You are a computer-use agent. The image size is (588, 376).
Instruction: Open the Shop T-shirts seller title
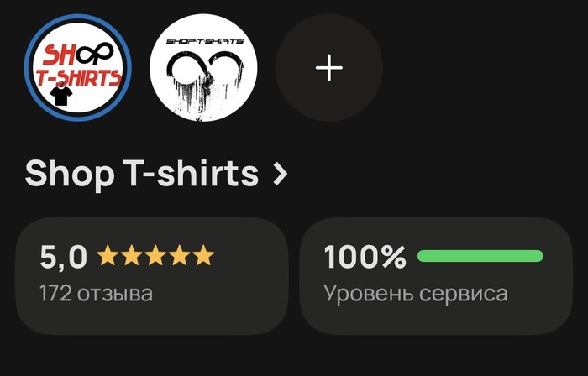[142, 174]
